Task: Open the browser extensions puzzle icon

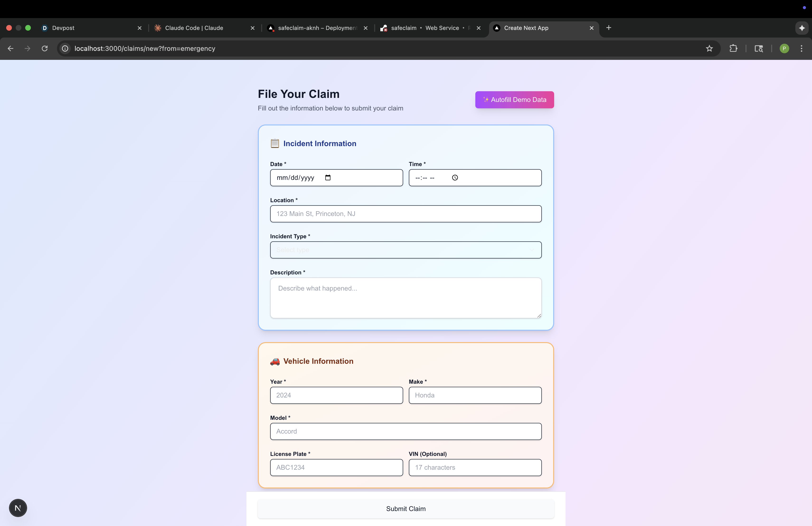Action: click(x=733, y=48)
